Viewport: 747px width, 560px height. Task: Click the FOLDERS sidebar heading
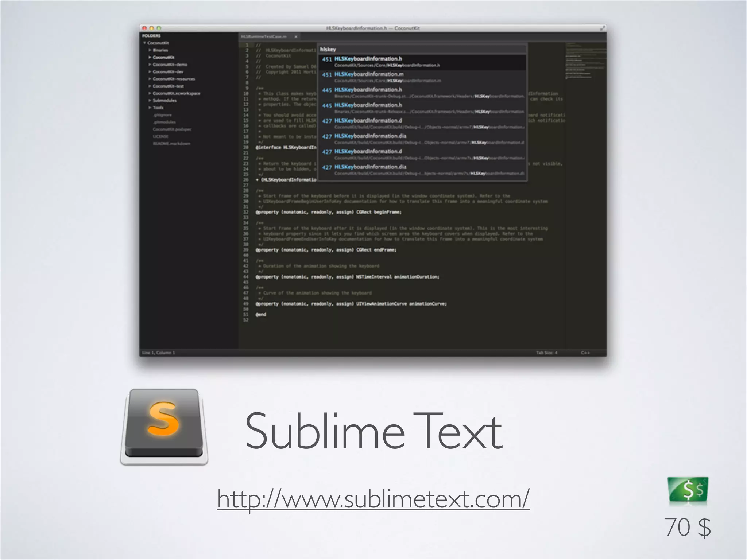151,36
